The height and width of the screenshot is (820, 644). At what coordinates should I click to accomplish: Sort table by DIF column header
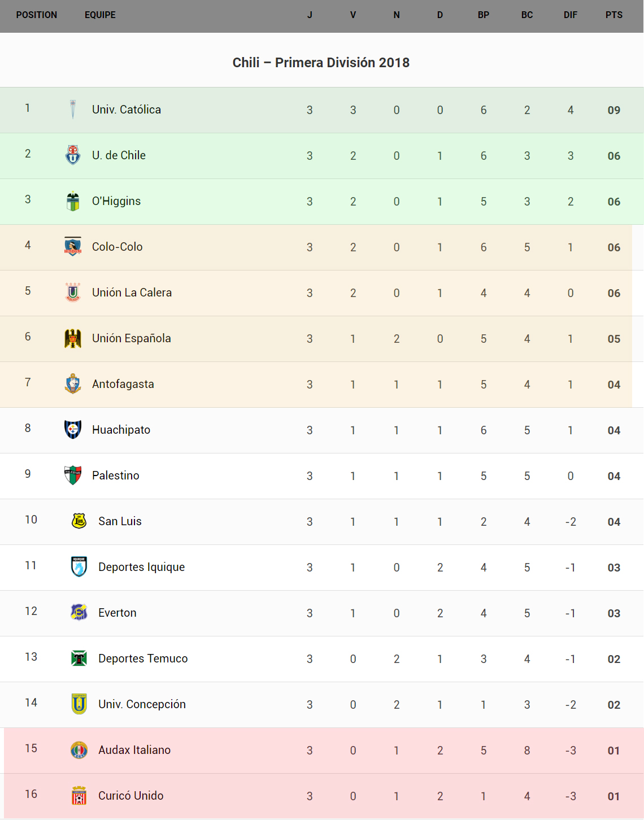click(x=570, y=15)
